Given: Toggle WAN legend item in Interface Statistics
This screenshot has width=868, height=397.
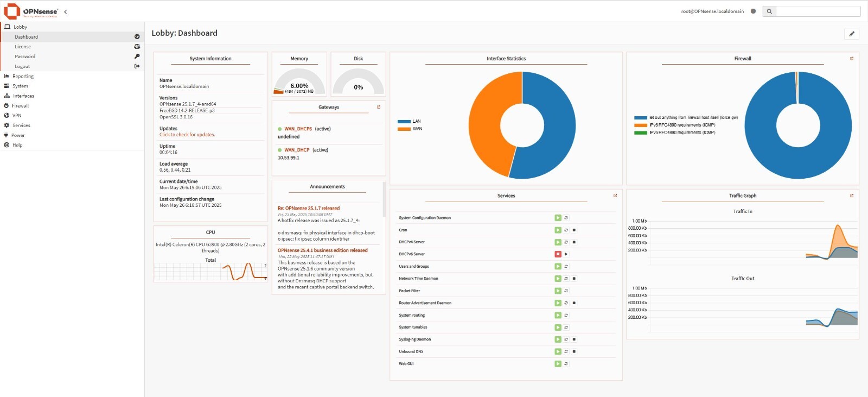Looking at the screenshot, I should tap(410, 129).
